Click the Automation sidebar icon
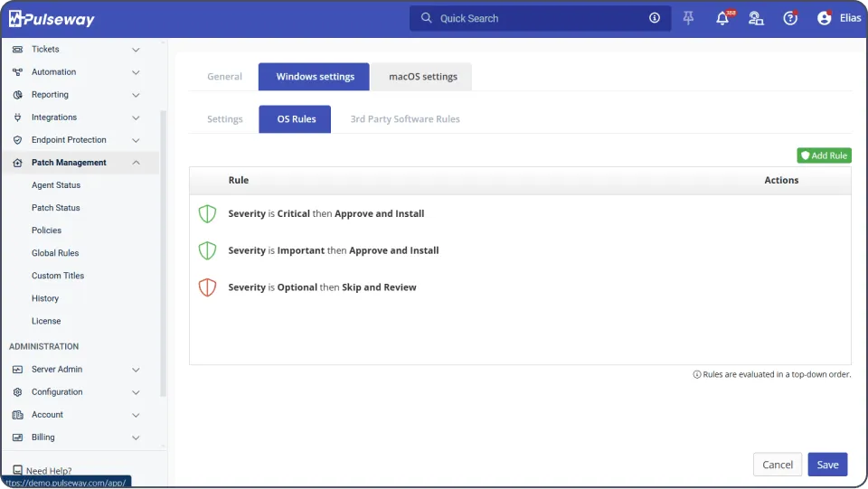This screenshot has width=868, height=489. pyautogui.click(x=18, y=72)
